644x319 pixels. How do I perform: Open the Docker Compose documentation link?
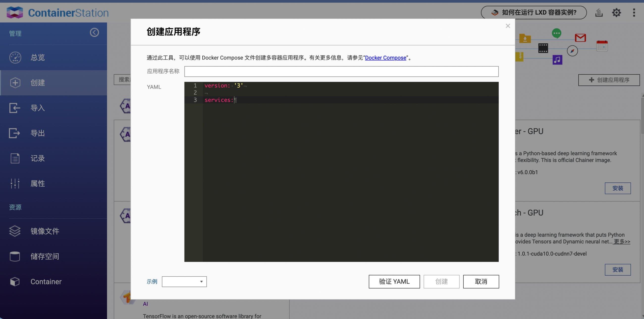tap(385, 58)
